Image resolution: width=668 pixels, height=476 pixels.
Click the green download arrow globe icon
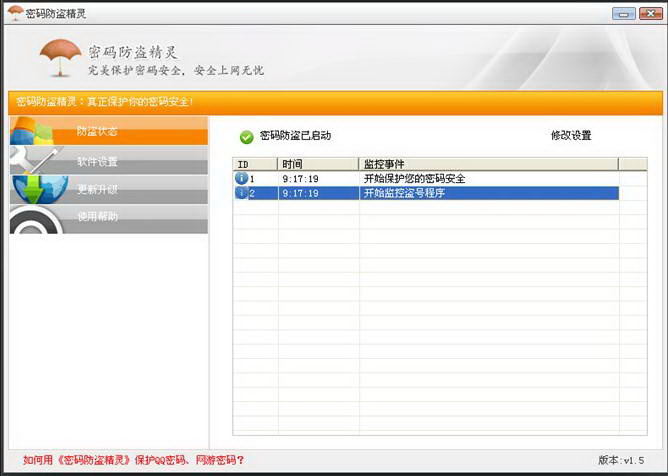tap(38, 188)
